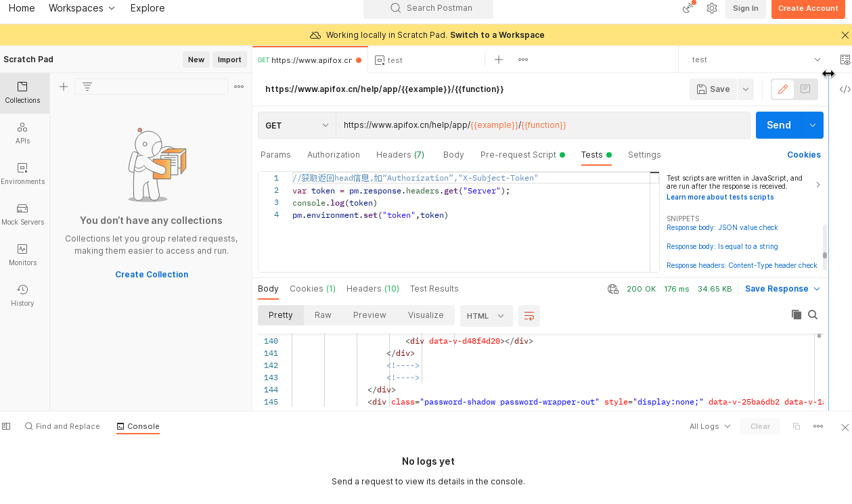Open the History sidebar section
This screenshot has height=504, width=852.
pos(23,296)
